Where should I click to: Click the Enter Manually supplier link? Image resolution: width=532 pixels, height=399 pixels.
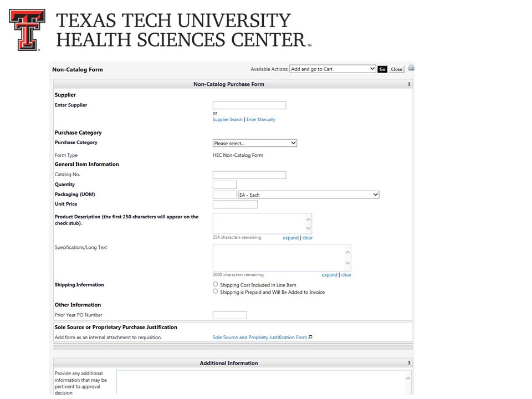[260, 120]
